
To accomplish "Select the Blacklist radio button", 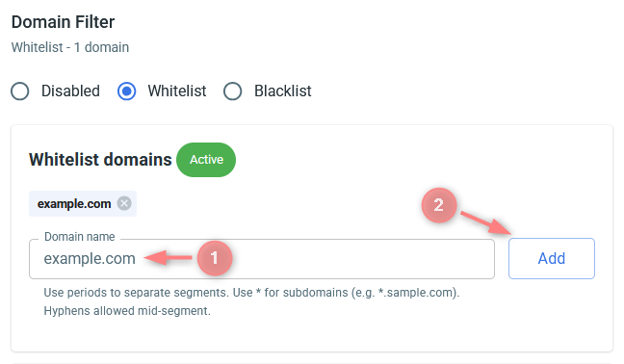I will [x=232, y=91].
